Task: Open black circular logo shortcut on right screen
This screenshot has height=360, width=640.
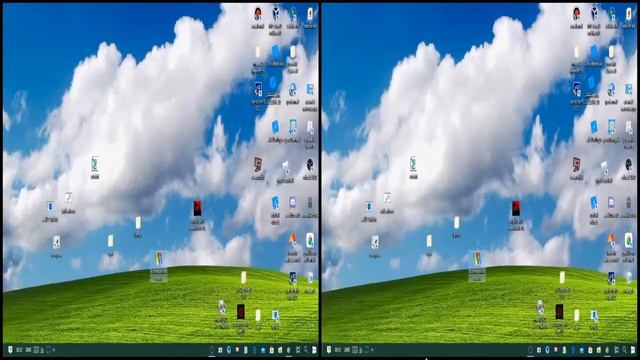Action: (x=628, y=165)
